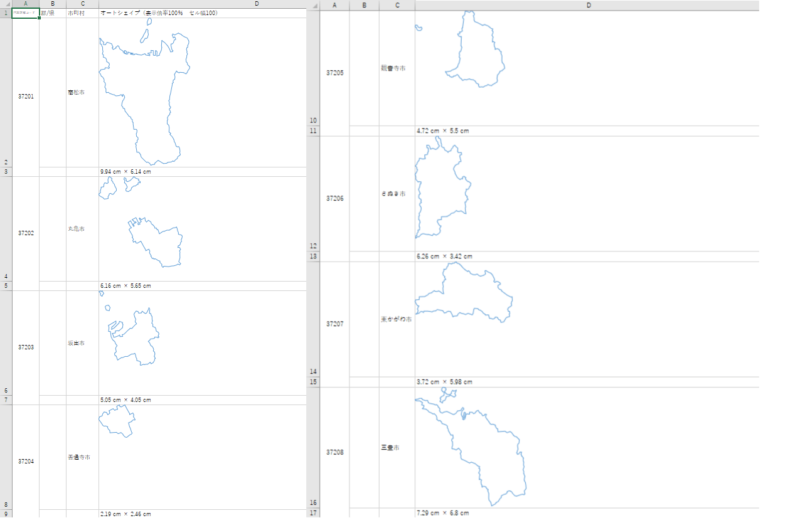Select the green-bordered active cell A1
The width and height of the screenshot is (800, 518).
pos(26,13)
